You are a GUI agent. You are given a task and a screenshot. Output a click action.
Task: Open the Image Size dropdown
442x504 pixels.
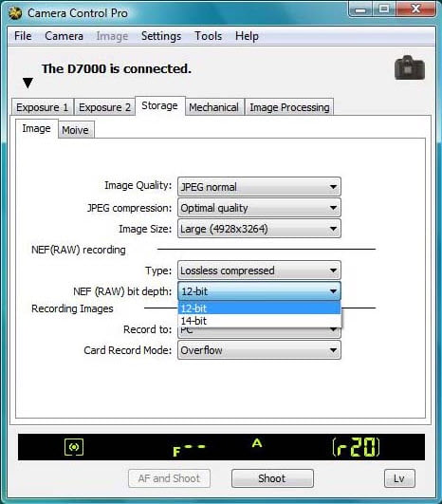click(259, 229)
